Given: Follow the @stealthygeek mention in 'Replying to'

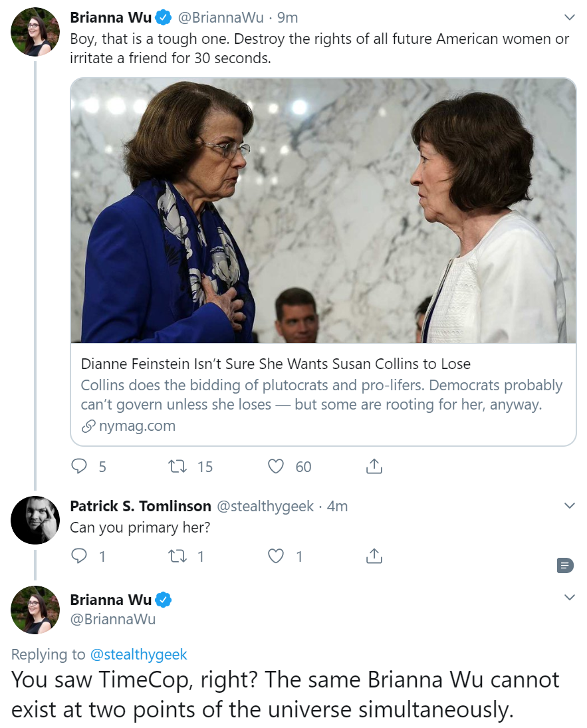Looking at the screenshot, I should click(138, 654).
